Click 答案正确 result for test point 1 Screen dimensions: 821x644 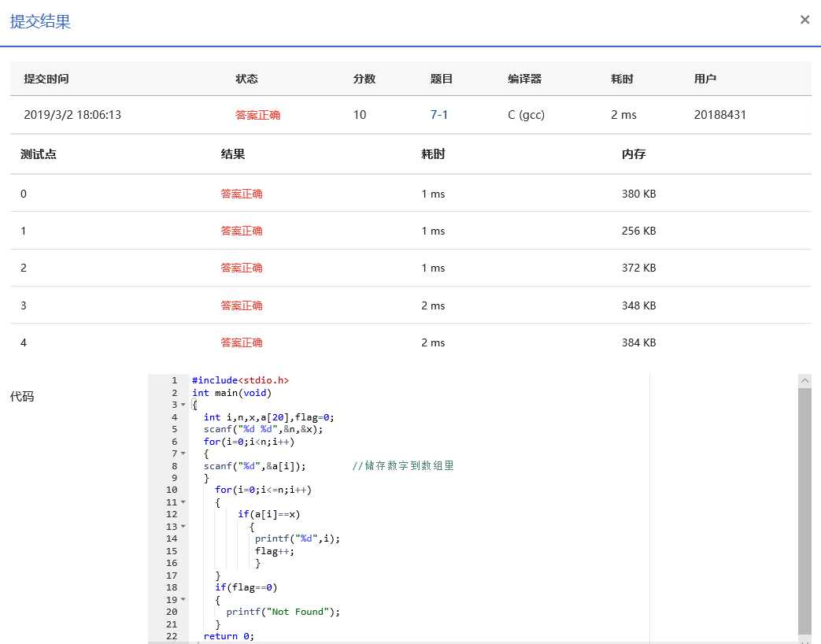point(242,231)
